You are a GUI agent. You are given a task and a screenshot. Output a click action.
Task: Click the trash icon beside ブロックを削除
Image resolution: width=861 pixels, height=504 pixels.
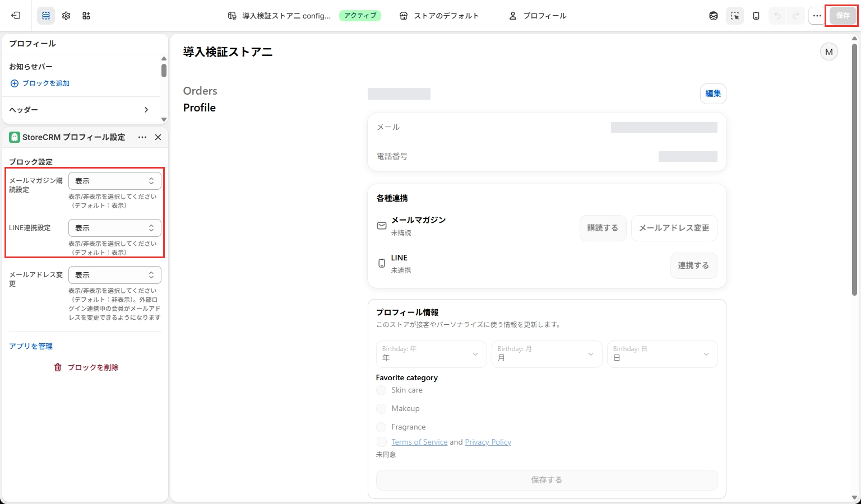(58, 367)
